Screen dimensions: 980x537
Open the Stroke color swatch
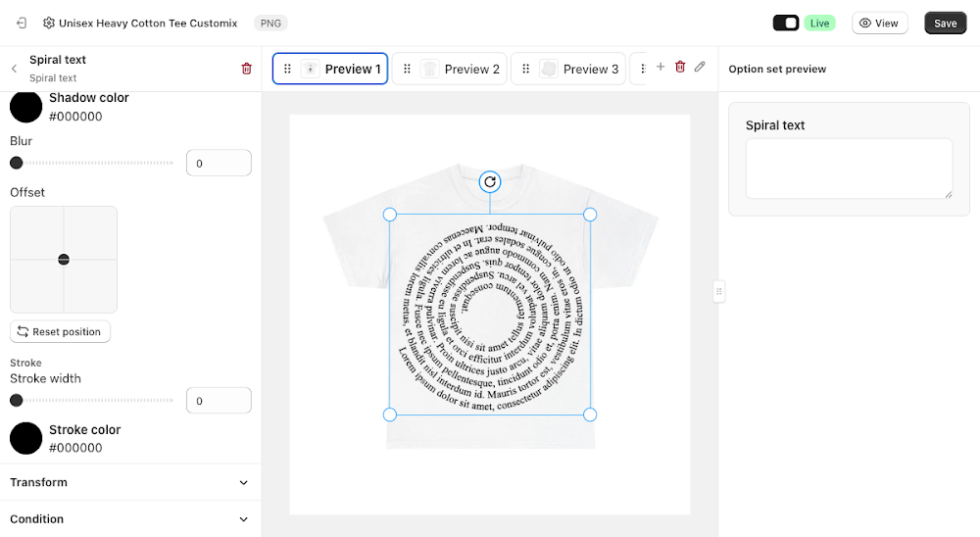coord(25,438)
